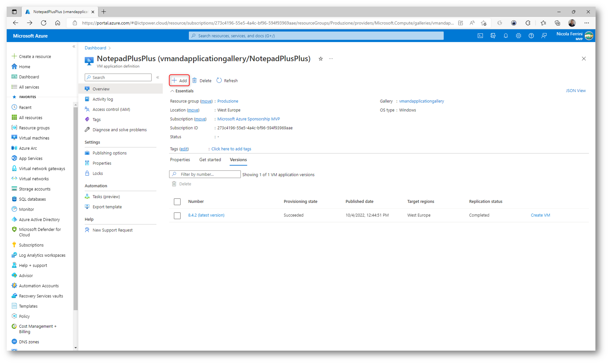Open Directories and subscriptions filter icon
The width and height of the screenshot is (609, 364).
(x=493, y=36)
